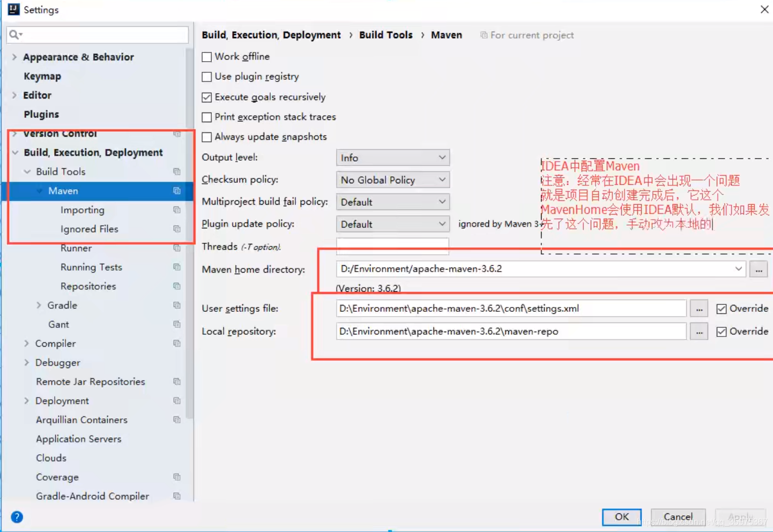Browse for User settings file with ellipsis
The height and width of the screenshot is (532, 773).
[x=699, y=309]
